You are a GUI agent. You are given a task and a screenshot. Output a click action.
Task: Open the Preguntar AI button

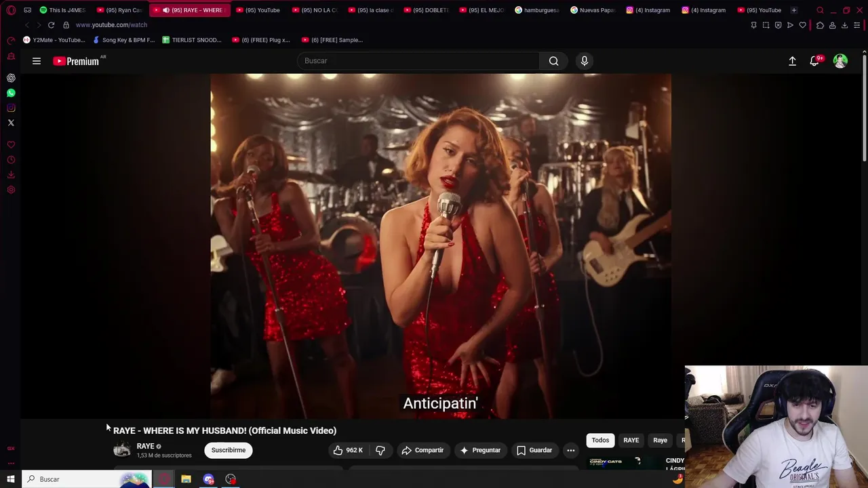(x=479, y=450)
